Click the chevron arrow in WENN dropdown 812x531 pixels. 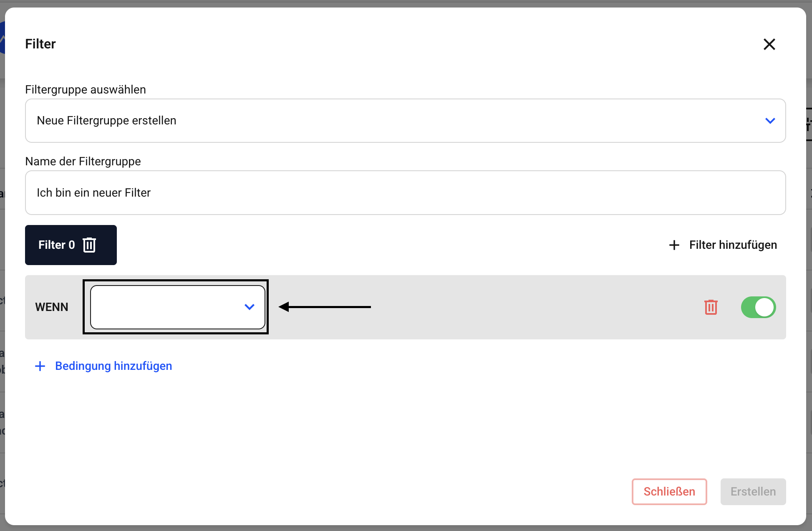coord(249,307)
